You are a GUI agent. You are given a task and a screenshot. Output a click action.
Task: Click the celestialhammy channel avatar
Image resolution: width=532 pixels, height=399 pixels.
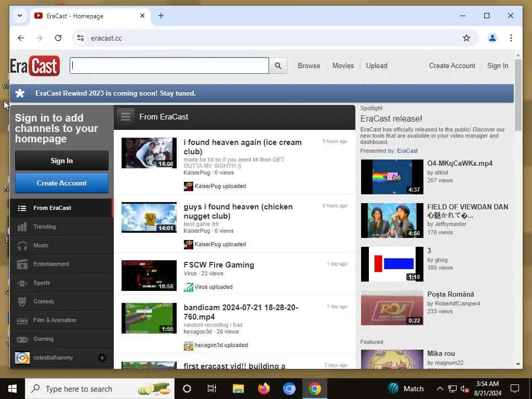pyautogui.click(x=22, y=357)
